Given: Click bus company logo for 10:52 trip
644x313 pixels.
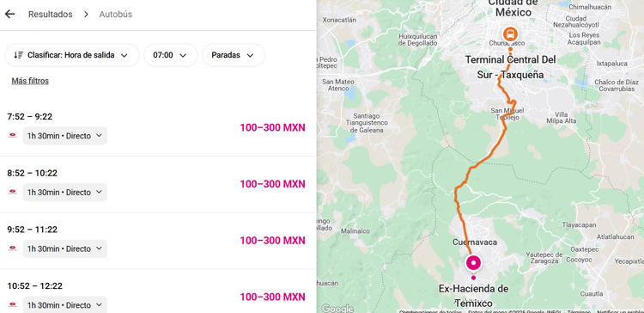Looking at the screenshot, I should pos(13,304).
